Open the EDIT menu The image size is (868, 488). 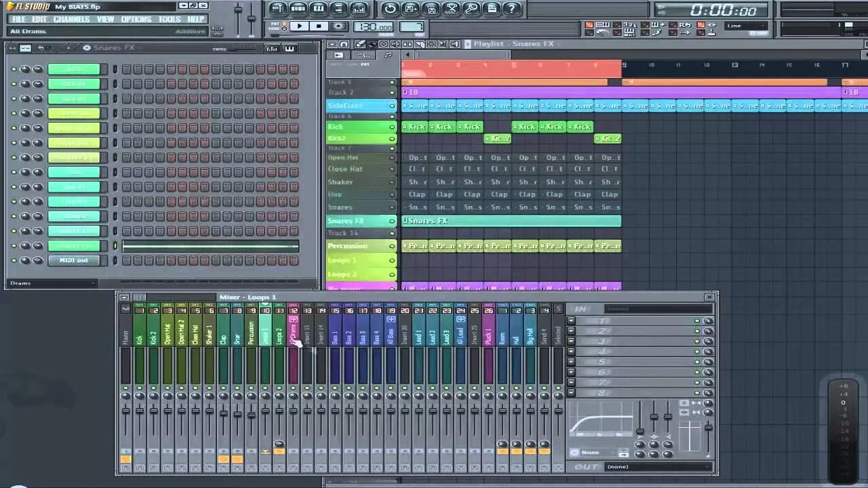click(x=40, y=19)
